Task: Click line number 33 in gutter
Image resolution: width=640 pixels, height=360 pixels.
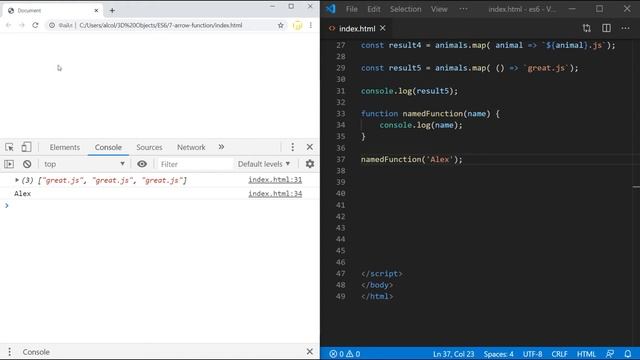Action: [x=340, y=114]
